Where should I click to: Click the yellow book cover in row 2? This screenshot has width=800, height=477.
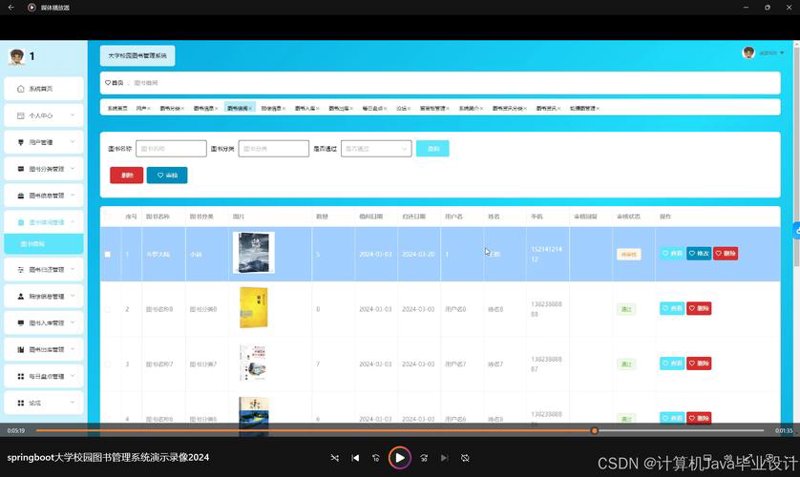254,308
